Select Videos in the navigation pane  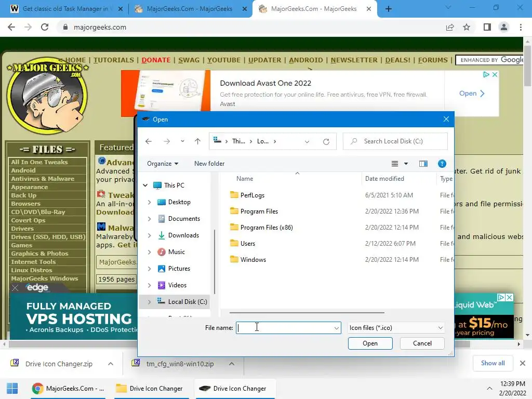177,285
